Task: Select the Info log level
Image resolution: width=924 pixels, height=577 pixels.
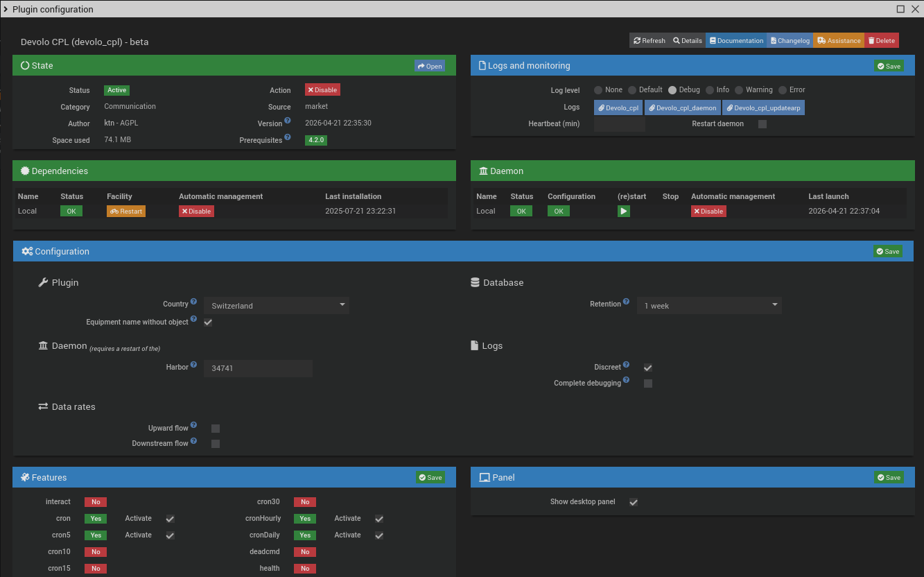Action: pos(710,90)
